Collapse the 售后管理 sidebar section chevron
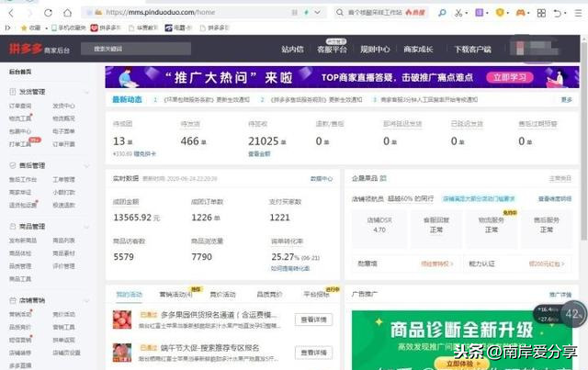The width and height of the screenshot is (588, 370). tap(87, 165)
